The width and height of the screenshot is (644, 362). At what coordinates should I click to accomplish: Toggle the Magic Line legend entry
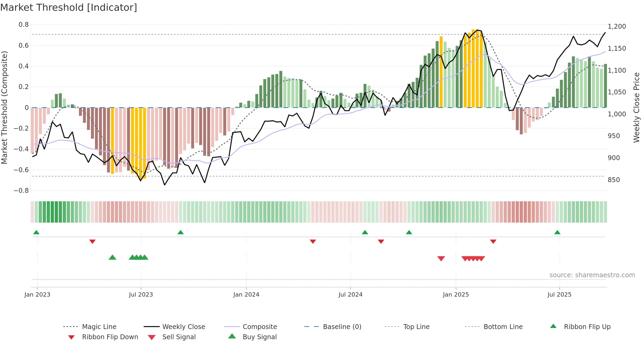(x=90, y=327)
